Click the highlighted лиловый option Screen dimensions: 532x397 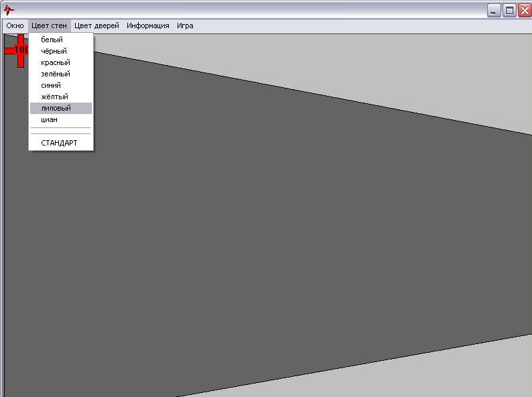(56, 108)
